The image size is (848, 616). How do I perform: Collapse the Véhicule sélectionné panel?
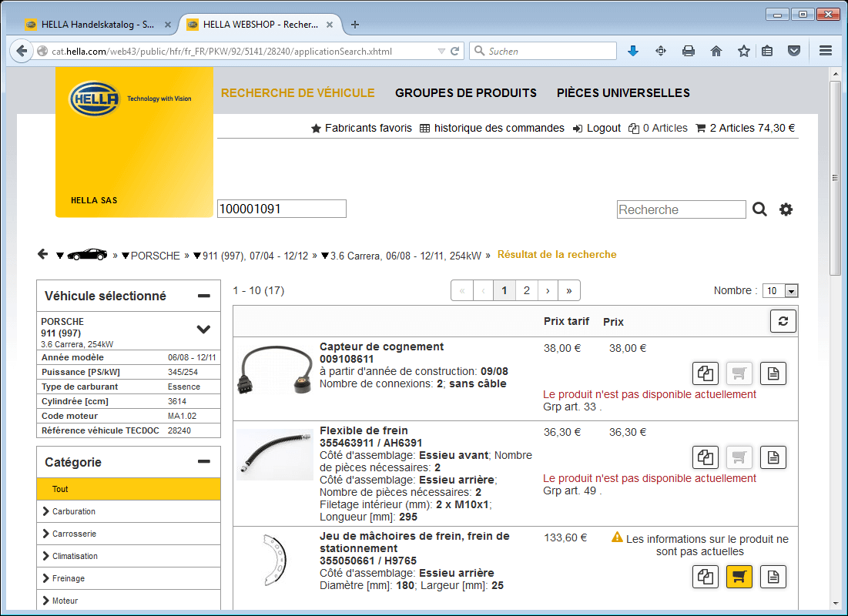204,296
